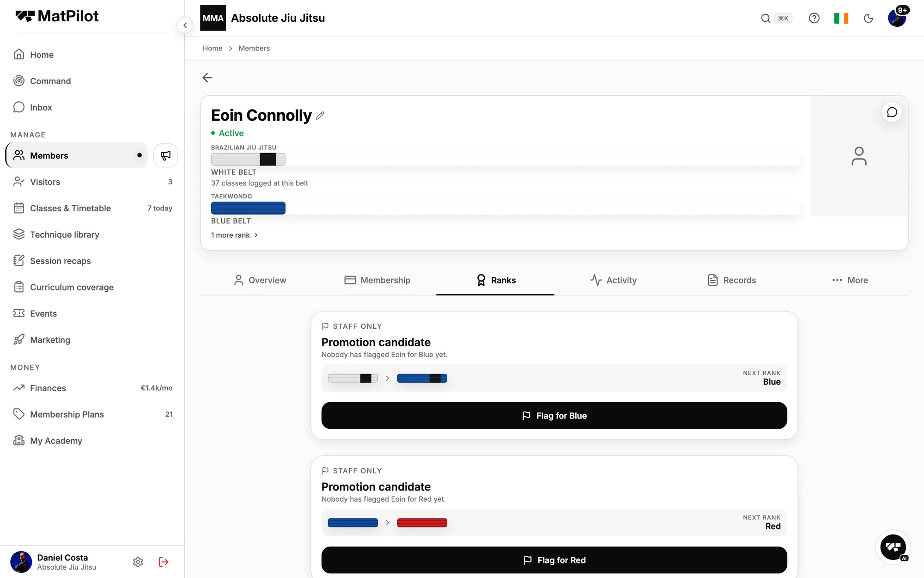Screen dimensions: 924x578
Task: Open the MatPilot AI assistant bubble
Action: [893, 547]
